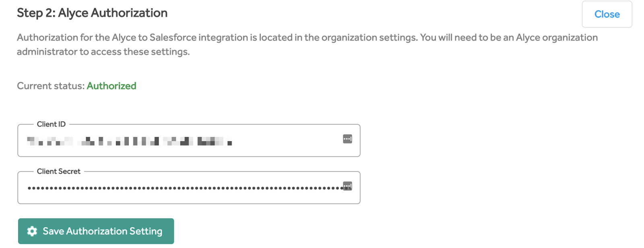Click the word "Salesforce" in the description
644x248 pixels.
pyautogui.click(x=173, y=37)
